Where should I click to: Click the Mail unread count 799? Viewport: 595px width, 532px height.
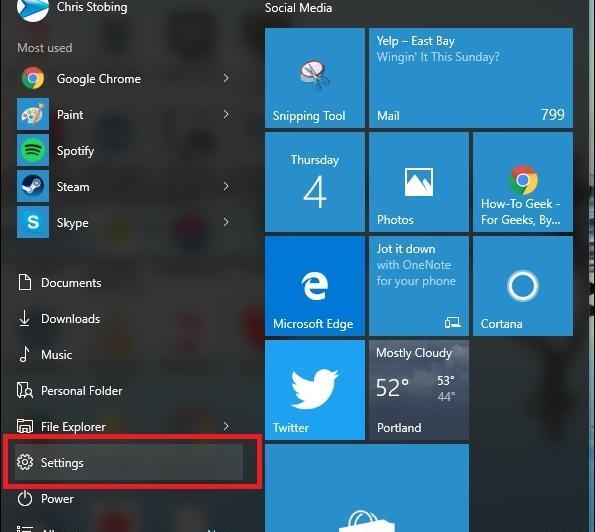[x=553, y=115]
